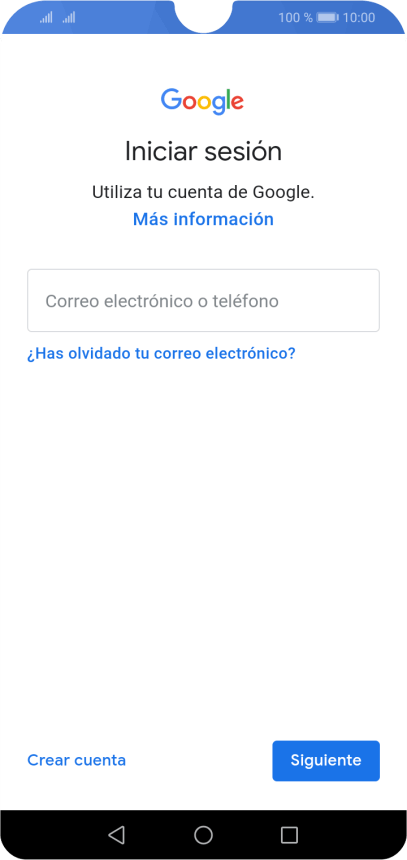Tap the first signal strength icon

click(46, 18)
